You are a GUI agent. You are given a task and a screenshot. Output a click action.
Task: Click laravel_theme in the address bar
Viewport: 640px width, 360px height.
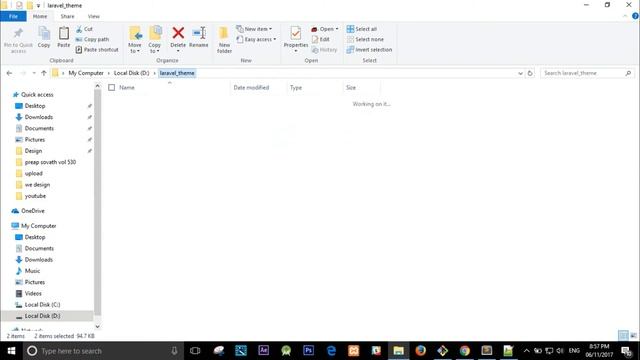click(177, 73)
